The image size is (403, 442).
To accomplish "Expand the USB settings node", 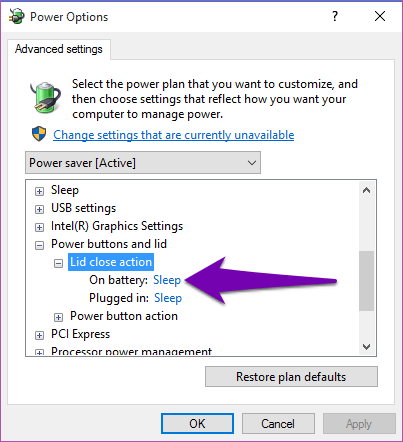I will [x=39, y=209].
